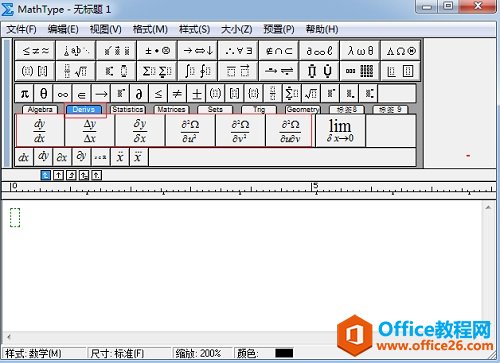Viewport: 500px width, 363px height.
Task: Insert the partial derivative symbol from small bar
Action: (x=139, y=93)
